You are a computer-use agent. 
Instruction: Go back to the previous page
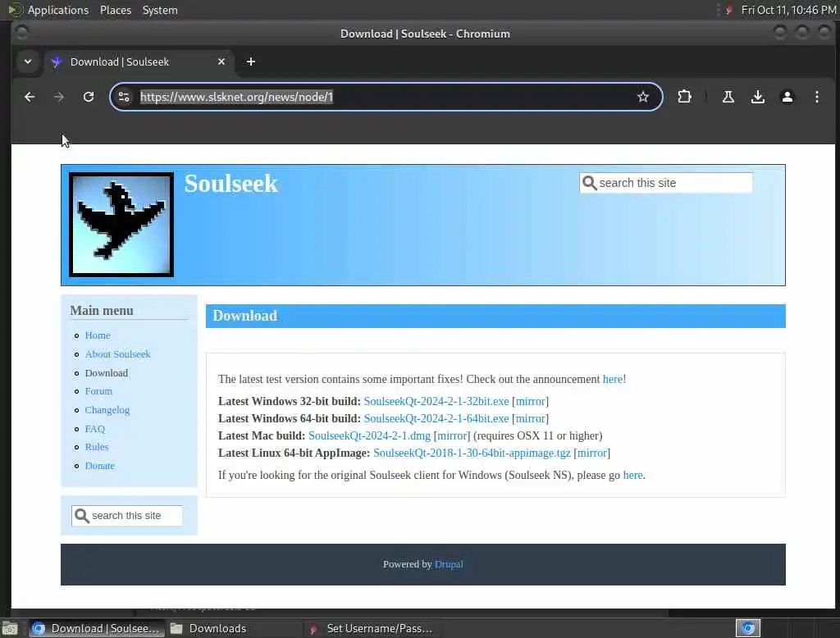[x=30, y=97]
